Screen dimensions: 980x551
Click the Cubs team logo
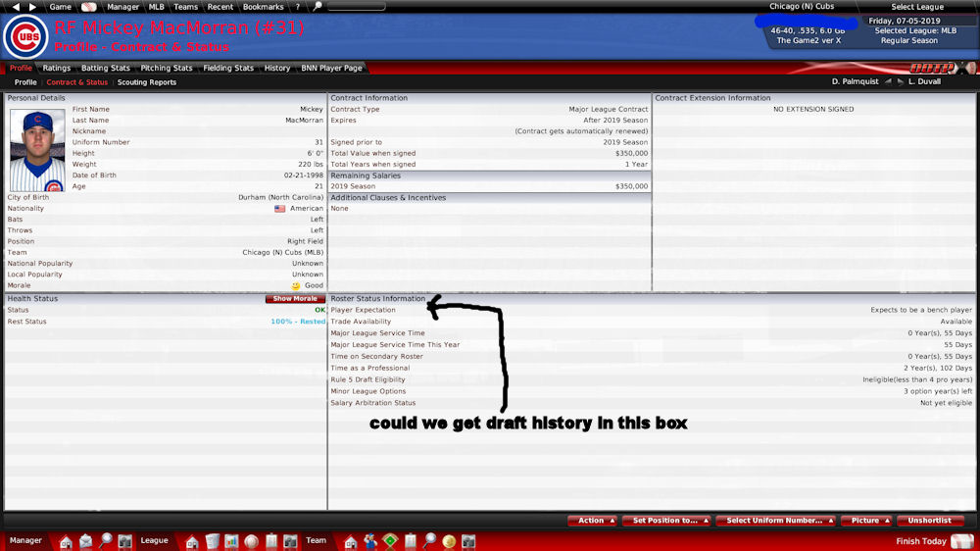click(x=25, y=37)
